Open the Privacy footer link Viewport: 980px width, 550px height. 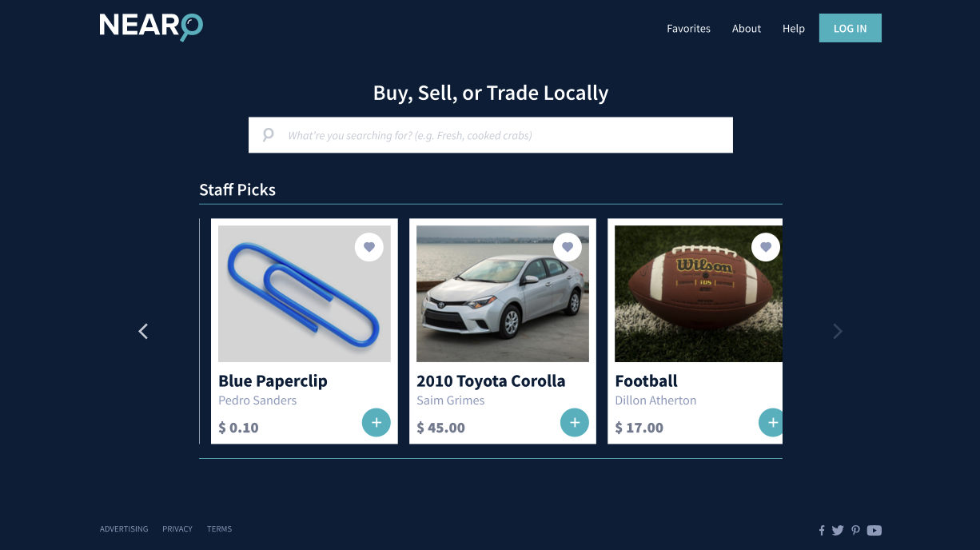click(x=177, y=529)
